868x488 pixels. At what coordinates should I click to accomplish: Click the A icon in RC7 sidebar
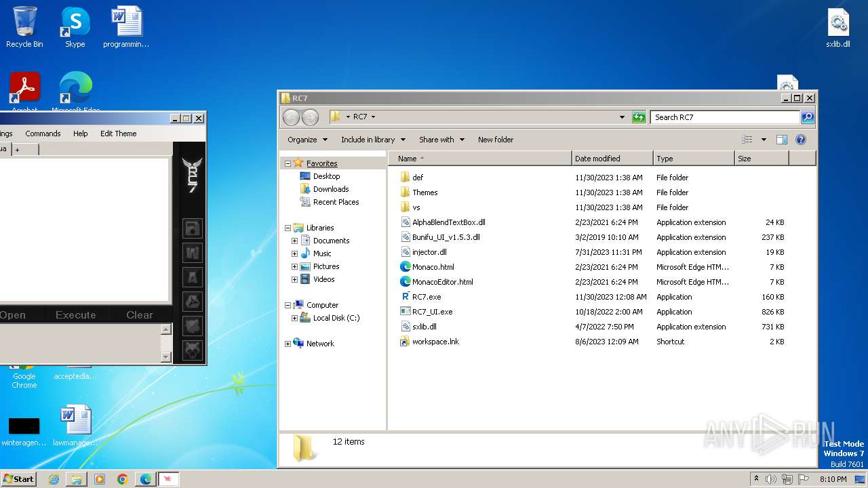[x=193, y=277]
